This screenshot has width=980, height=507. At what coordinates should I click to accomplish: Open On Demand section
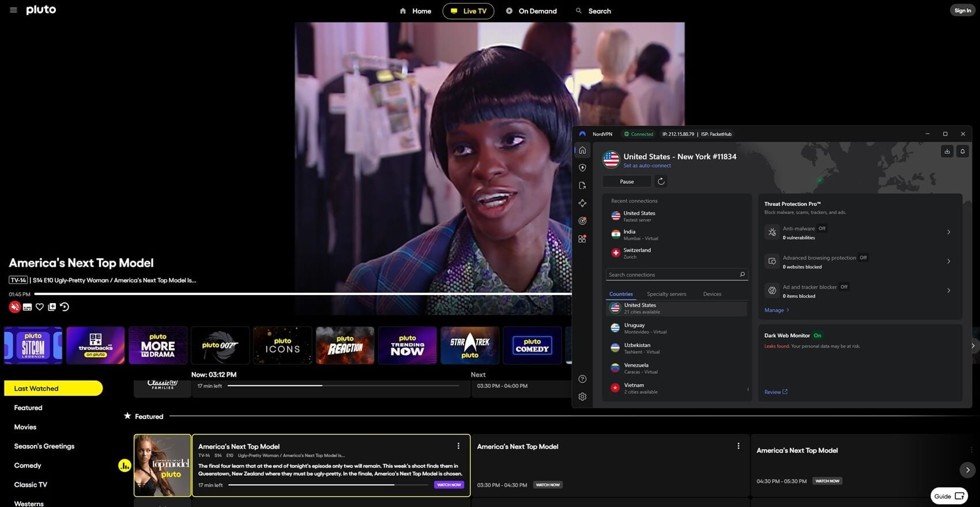click(x=532, y=11)
